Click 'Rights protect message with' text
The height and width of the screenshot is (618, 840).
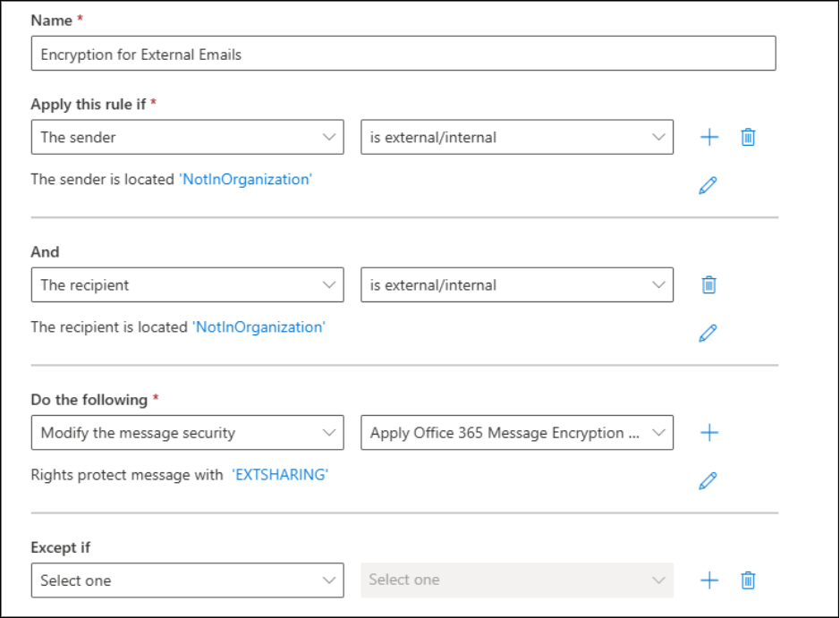tap(126, 475)
